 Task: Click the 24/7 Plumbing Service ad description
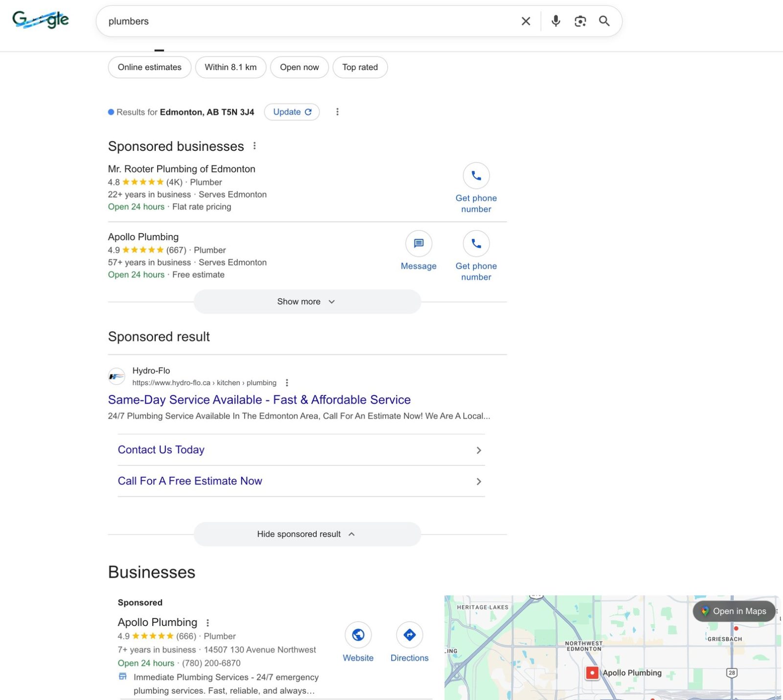299,416
